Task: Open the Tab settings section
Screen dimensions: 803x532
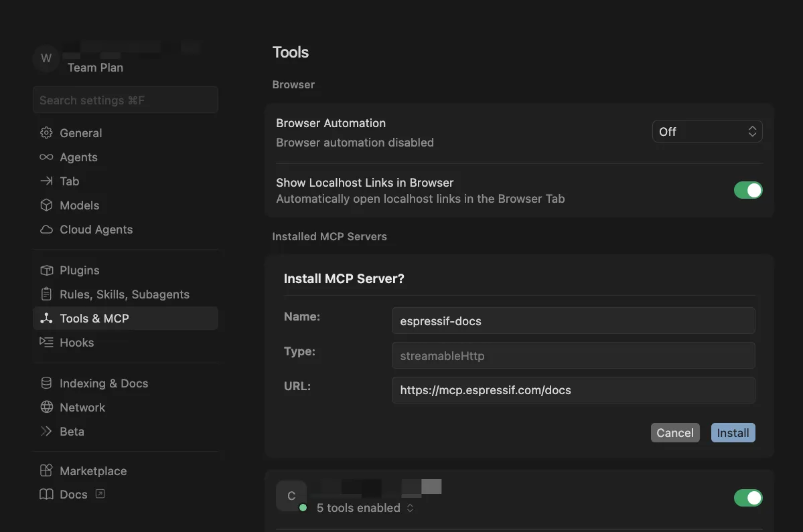Action: (x=125, y=181)
